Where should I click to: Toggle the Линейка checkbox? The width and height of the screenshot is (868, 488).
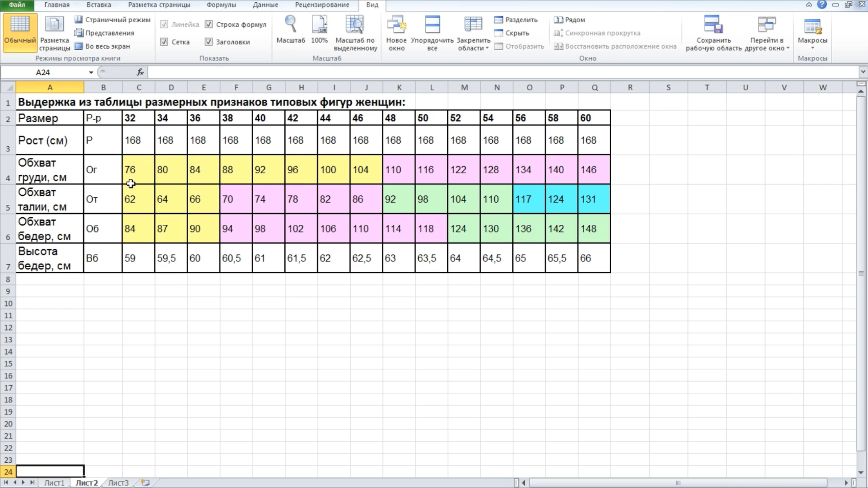click(164, 24)
